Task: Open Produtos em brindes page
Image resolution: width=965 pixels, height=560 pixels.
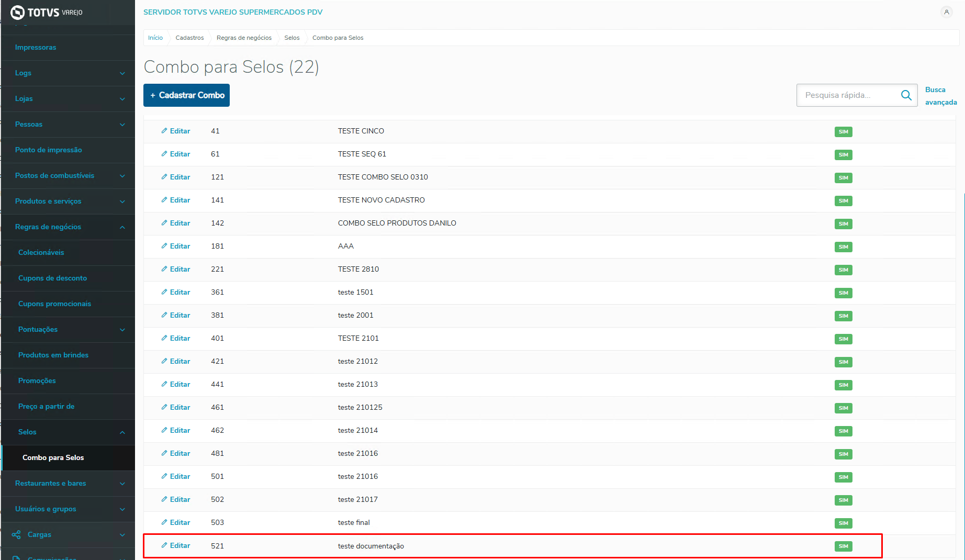Action: click(53, 355)
